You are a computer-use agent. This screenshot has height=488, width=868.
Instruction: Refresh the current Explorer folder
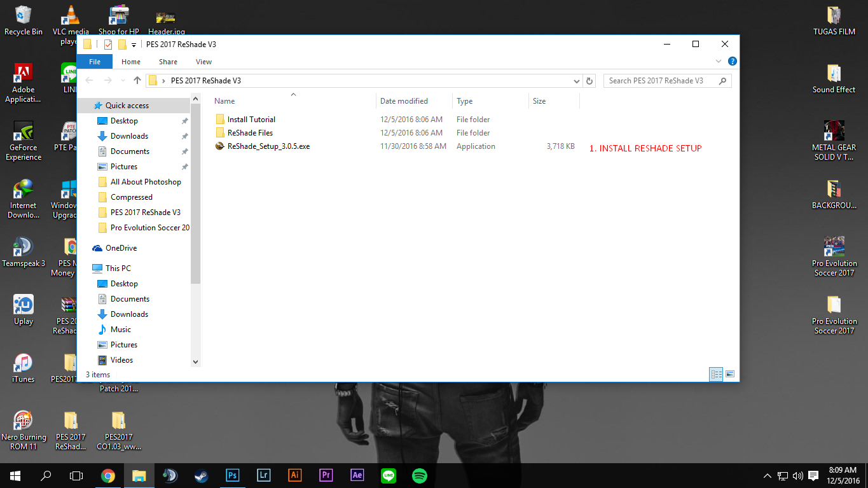pos(589,81)
